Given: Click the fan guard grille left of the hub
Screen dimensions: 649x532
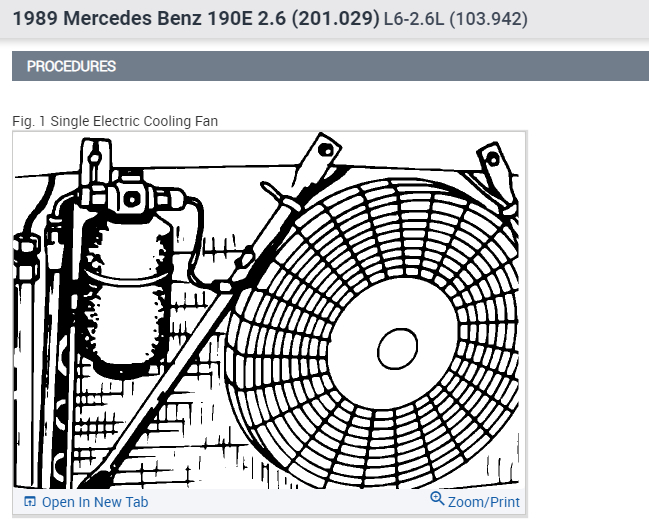Looking at the screenshot, I should coord(300,350).
